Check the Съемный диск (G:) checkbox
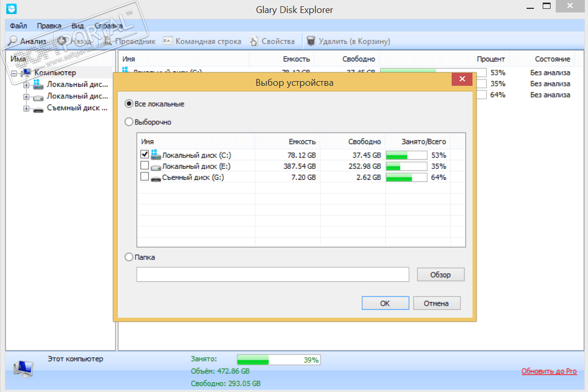 point(145,177)
